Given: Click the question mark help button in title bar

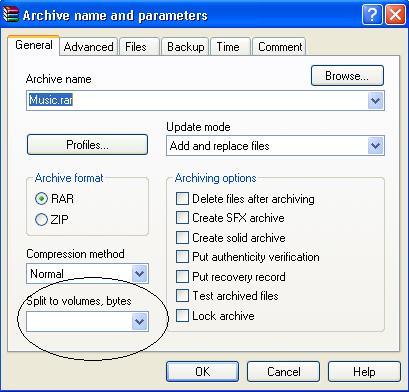Looking at the screenshot, I should pyautogui.click(x=372, y=15).
